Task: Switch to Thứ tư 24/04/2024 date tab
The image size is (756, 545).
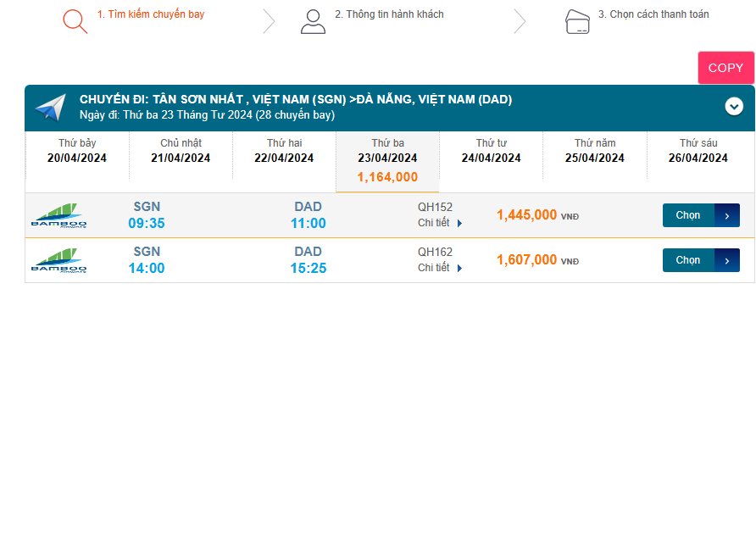Action: (491, 151)
